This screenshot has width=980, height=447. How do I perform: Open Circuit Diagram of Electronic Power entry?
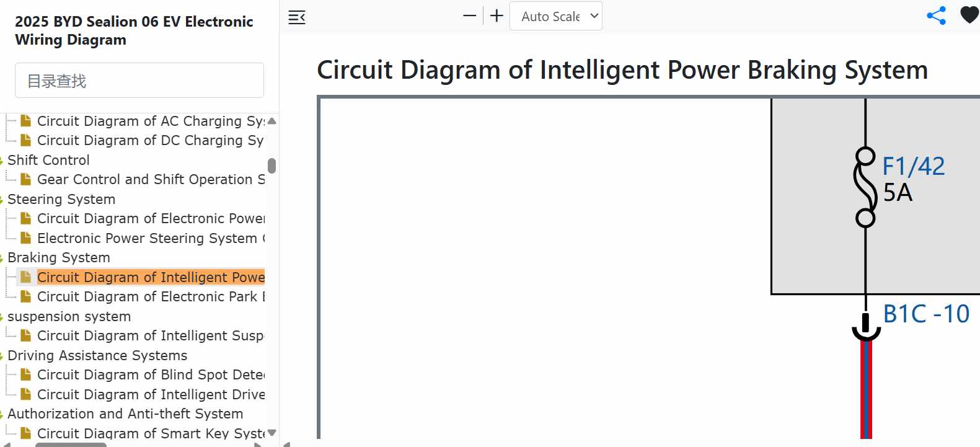[x=151, y=218]
